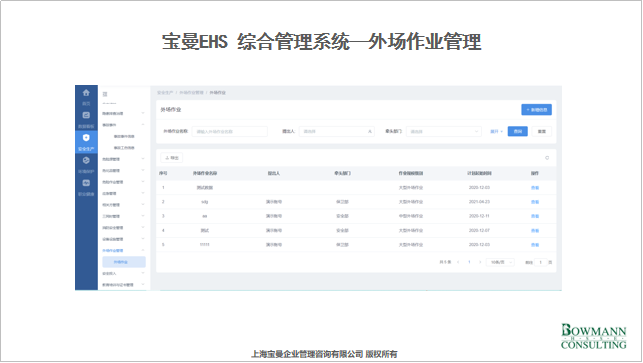643x363 pixels.
Task: Click the date 2021-04-23 cell
Action: 479,202
